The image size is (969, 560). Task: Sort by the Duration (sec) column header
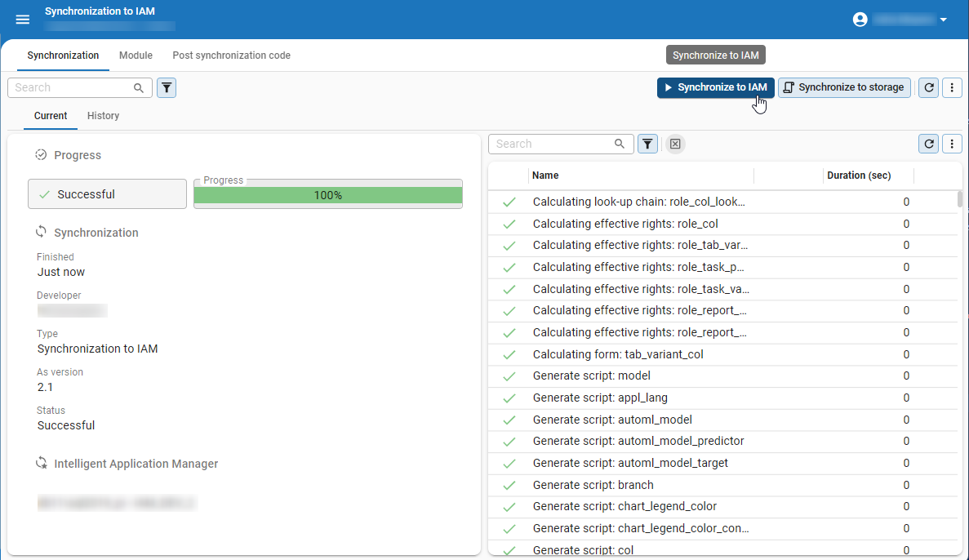pos(859,176)
